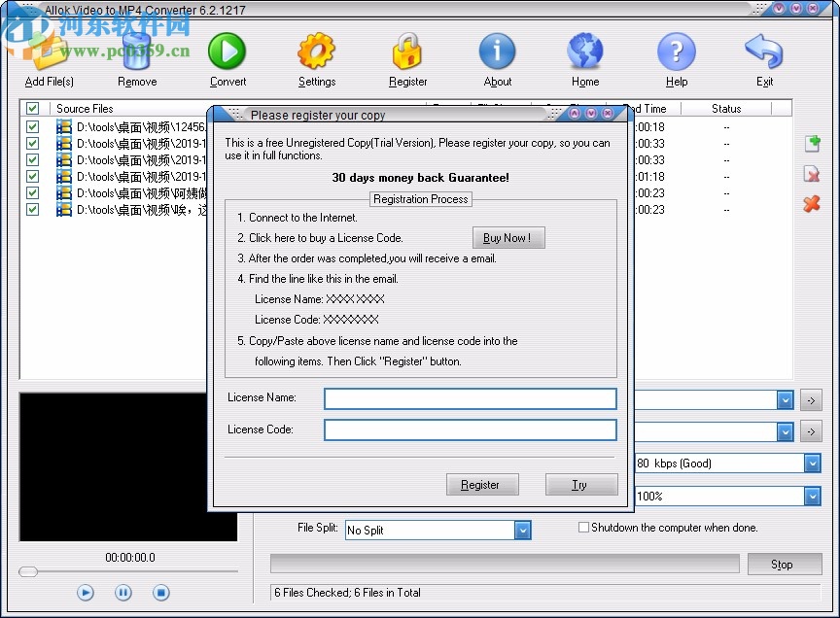The image size is (840, 618).
Task: Open the About icon
Action: [x=497, y=53]
